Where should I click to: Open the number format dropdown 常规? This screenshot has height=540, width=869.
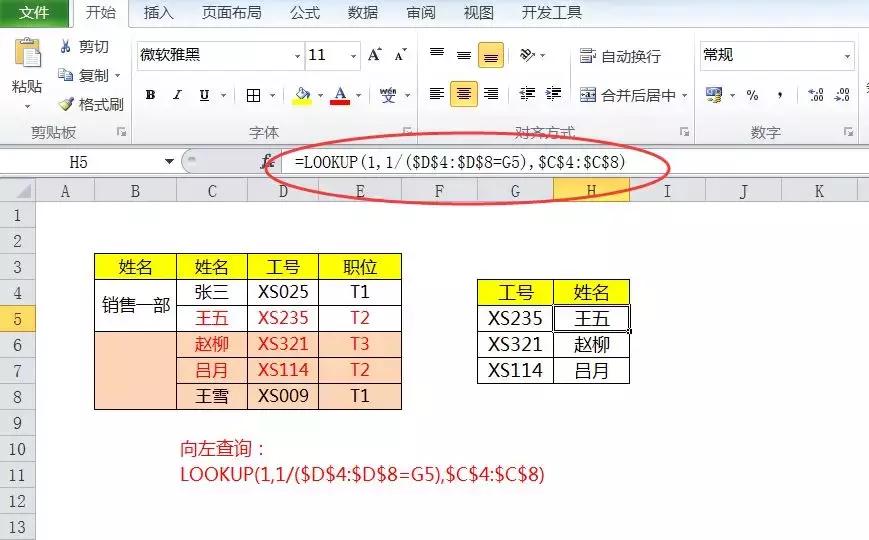pyautogui.click(x=846, y=56)
